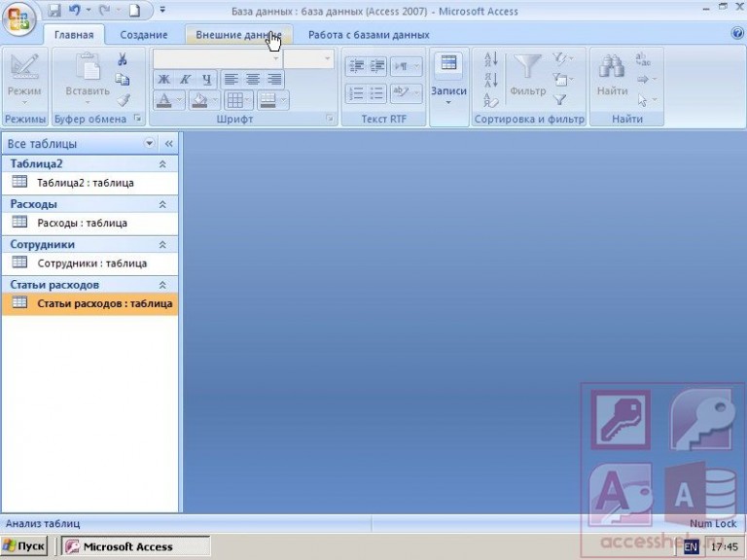The height and width of the screenshot is (560, 747).
Task: Align text right
Action: tap(274, 80)
